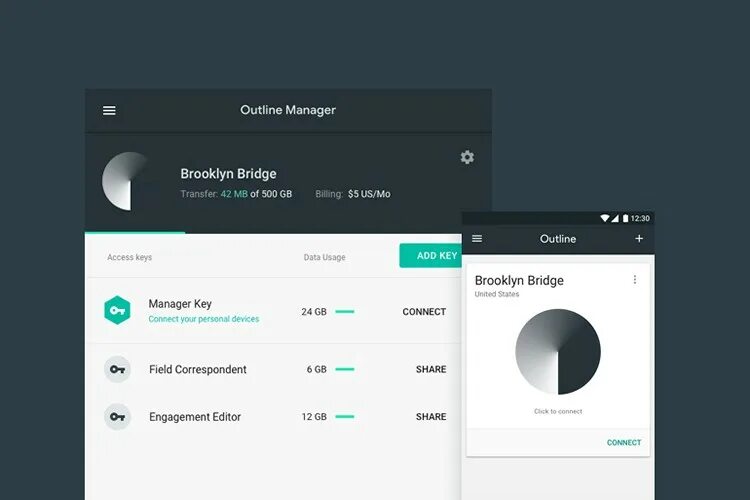Click the '12 GB' usage value
Image resolution: width=750 pixels, height=500 pixels.
click(314, 417)
